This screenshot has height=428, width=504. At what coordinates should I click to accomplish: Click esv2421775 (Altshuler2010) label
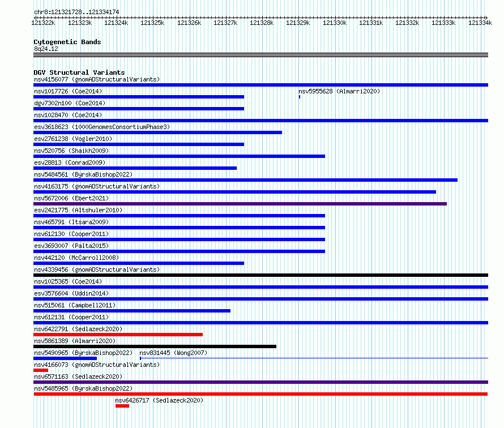(x=78, y=210)
